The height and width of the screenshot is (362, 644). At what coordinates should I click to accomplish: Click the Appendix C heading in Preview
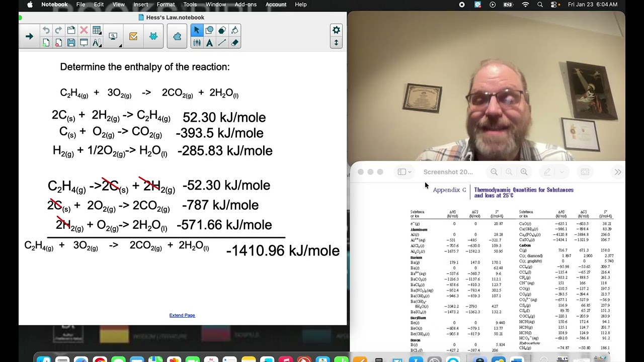(449, 190)
